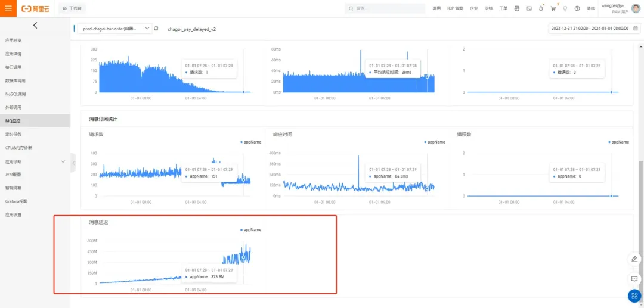The height and width of the screenshot is (308, 644).
Task: Open the 费用 billing menu
Action: (x=436, y=8)
